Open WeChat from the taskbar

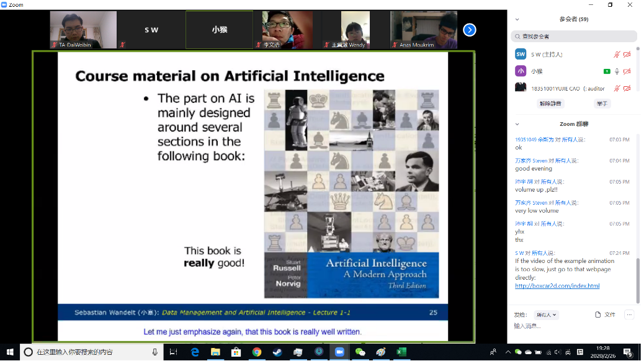[360, 352]
